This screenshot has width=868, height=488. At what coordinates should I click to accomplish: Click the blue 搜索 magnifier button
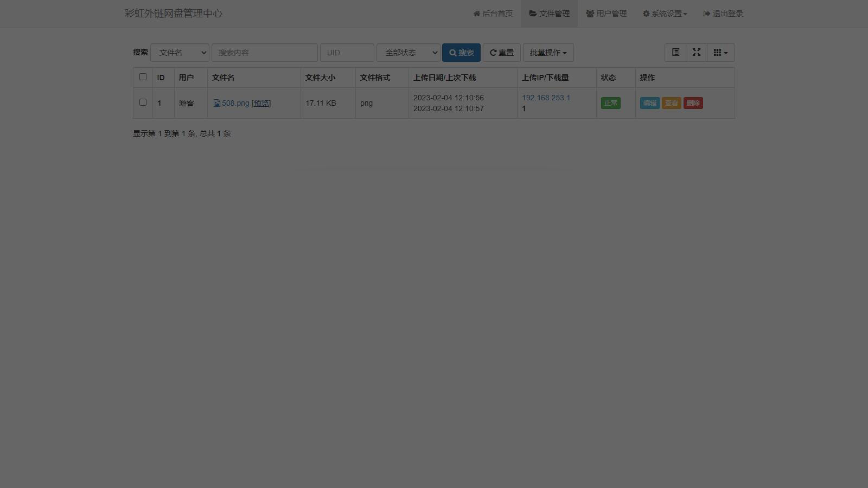coord(461,53)
